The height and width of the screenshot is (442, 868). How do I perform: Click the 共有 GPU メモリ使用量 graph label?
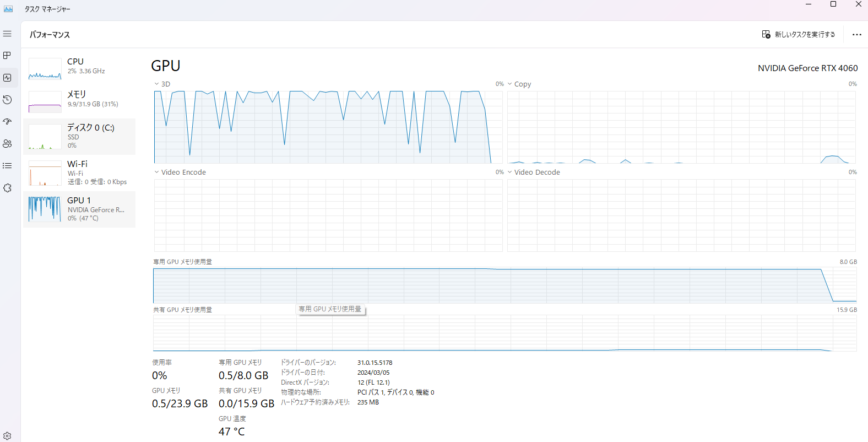point(182,310)
